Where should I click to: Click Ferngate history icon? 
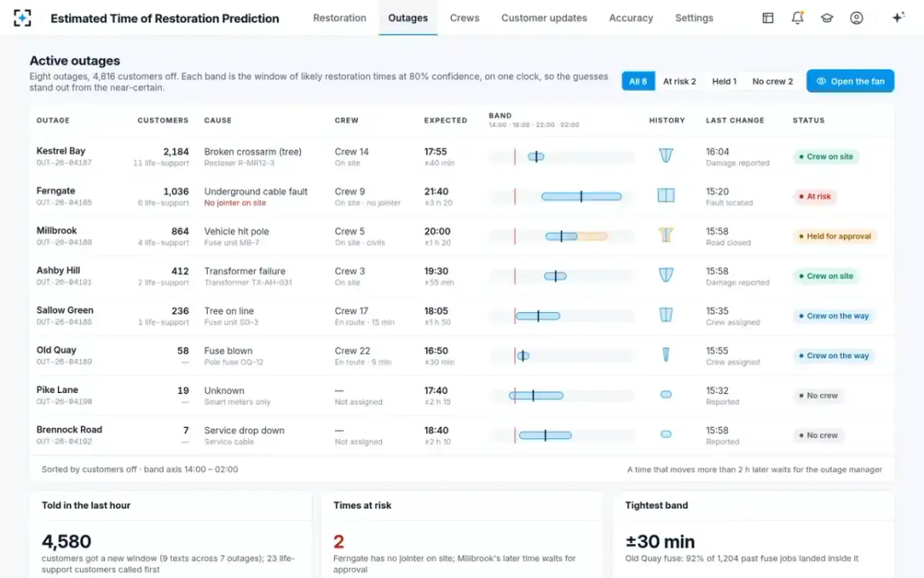666,196
